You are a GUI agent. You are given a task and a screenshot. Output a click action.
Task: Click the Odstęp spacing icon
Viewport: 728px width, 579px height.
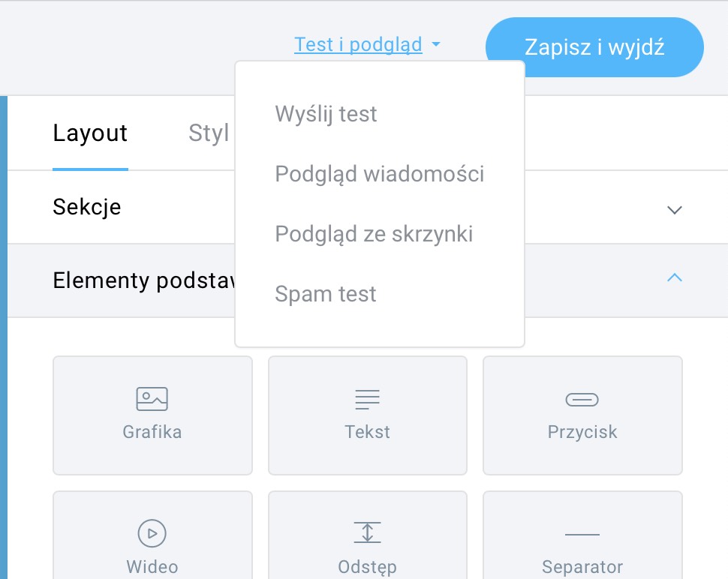(367, 532)
